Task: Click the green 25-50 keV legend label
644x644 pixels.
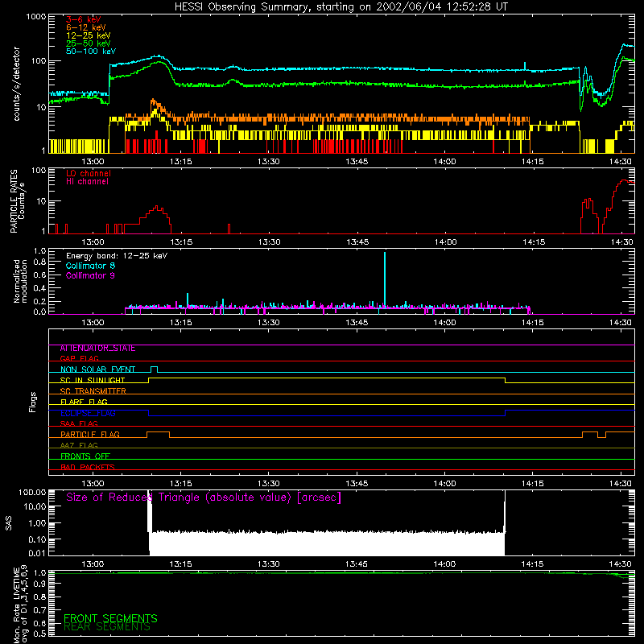Action: click(89, 43)
